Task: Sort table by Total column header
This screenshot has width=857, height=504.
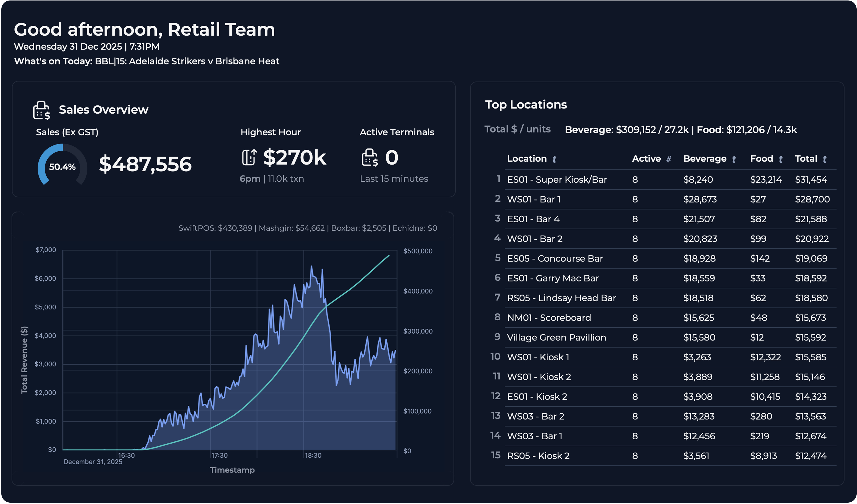Action: point(806,159)
